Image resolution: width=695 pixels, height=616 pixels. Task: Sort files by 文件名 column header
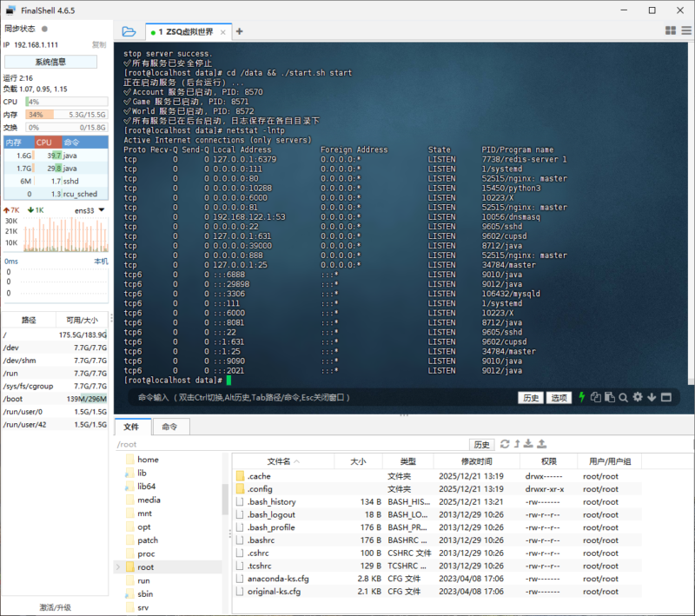coord(278,461)
